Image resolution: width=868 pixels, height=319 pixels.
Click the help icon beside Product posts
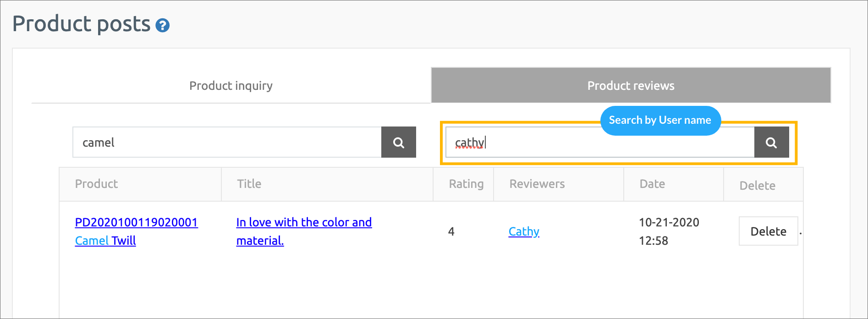(162, 25)
